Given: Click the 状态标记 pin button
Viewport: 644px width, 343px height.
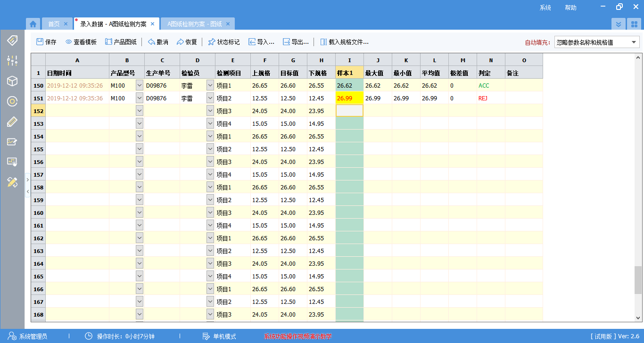Looking at the screenshot, I should coord(223,42).
